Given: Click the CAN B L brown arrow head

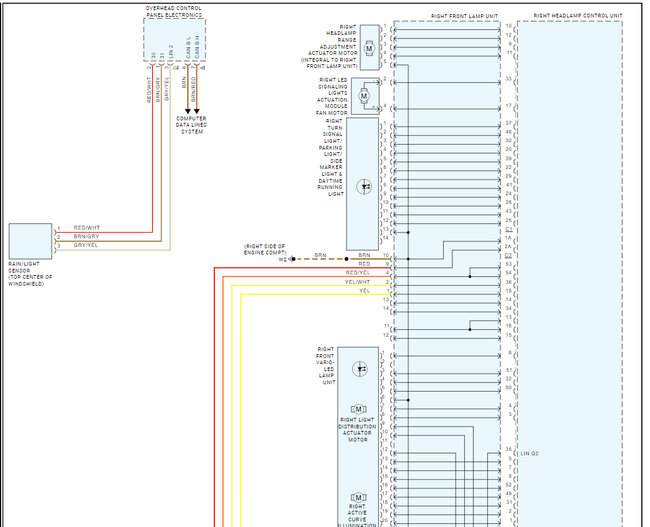Looking at the screenshot, I should click(188, 111).
